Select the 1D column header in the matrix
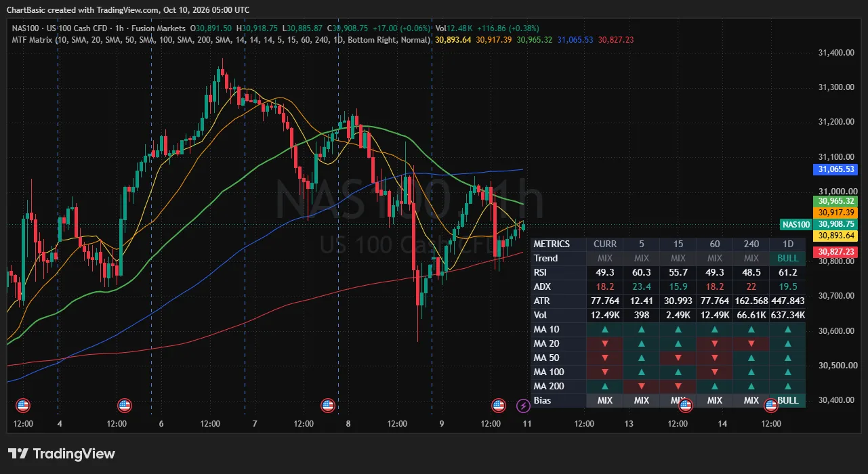Screen dimensions: 868x474 [x=788, y=244]
